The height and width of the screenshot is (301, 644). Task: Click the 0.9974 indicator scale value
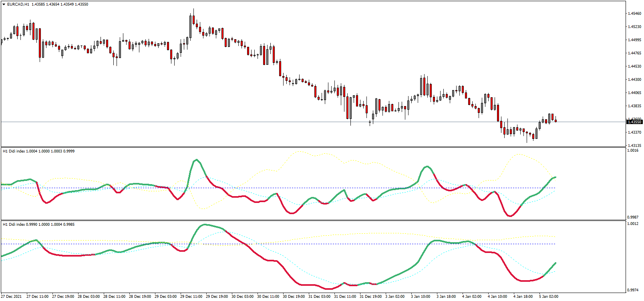[x=633, y=290]
